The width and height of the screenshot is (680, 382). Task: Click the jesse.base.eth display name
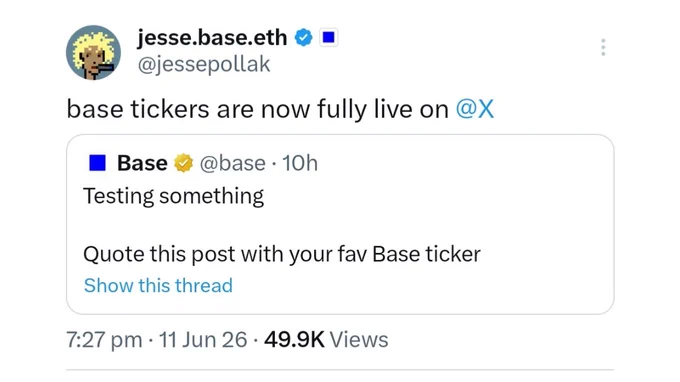(212, 38)
